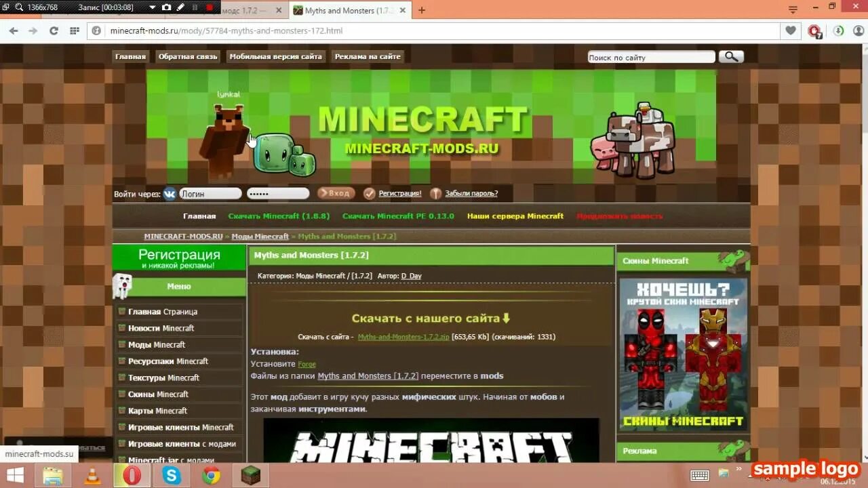Click the registration checkmark icon

(369, 194)
